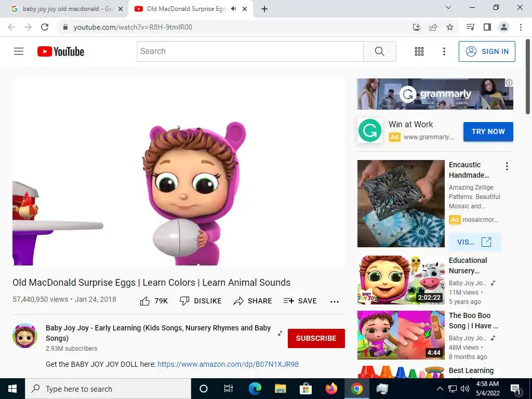Select the Old MacDonald Surprise Eggs YouTube tab
Screen dimensions: 532x399
[186, 9]
